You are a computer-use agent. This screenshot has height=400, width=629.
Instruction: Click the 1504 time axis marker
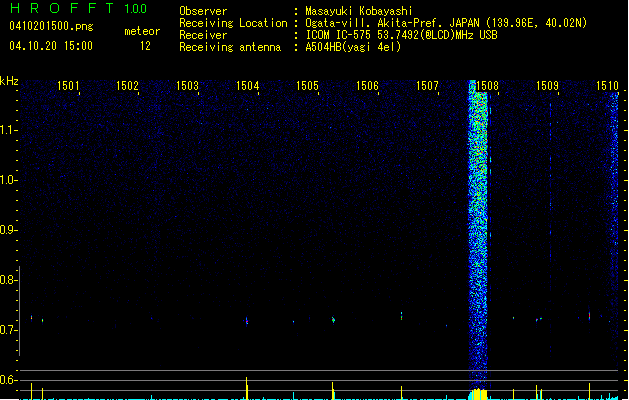[x=248, y=86]
